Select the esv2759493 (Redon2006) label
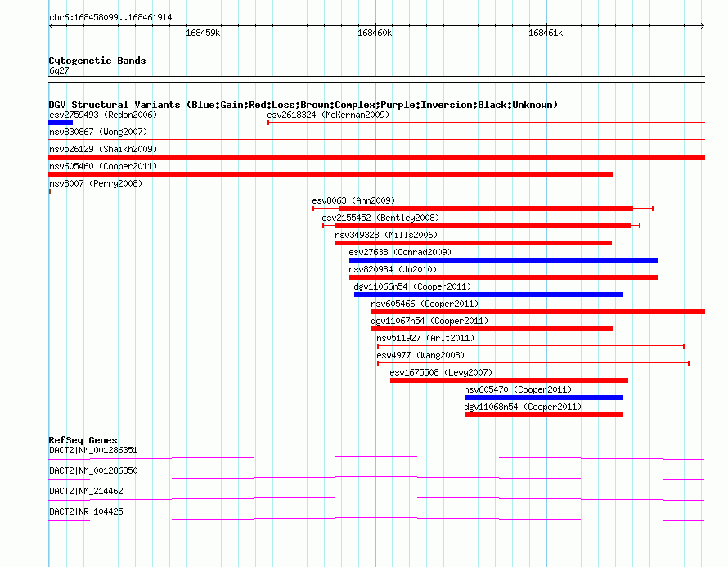Viewport: 728px width, 567px height. click(x=103, y=115)
